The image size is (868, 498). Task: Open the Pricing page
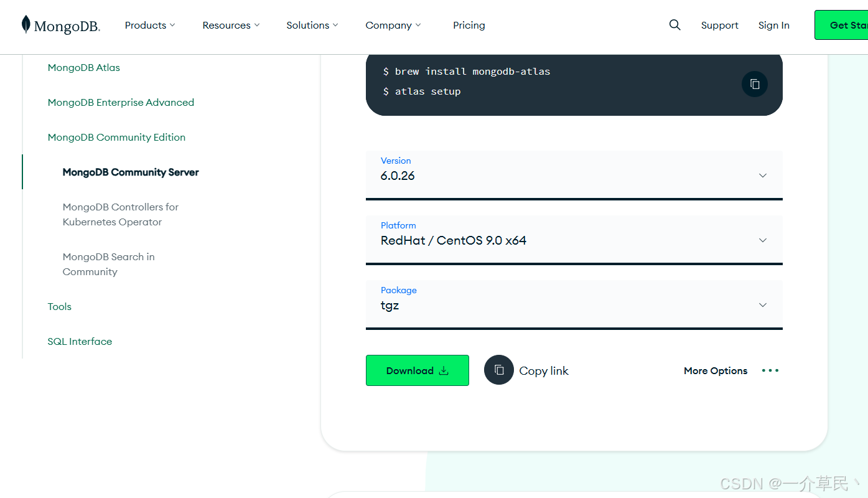point(469,25)
